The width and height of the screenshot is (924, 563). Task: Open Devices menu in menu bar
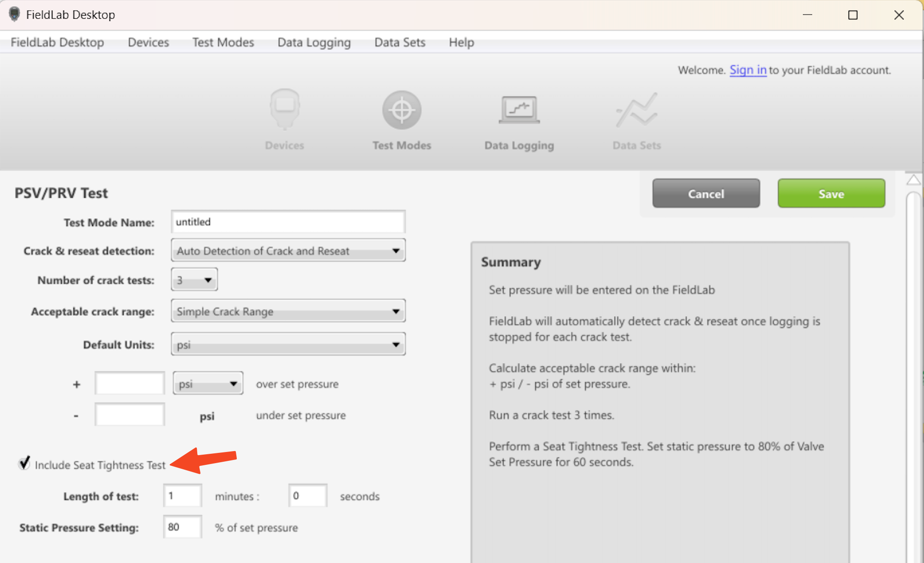click(x=148, y=42)
